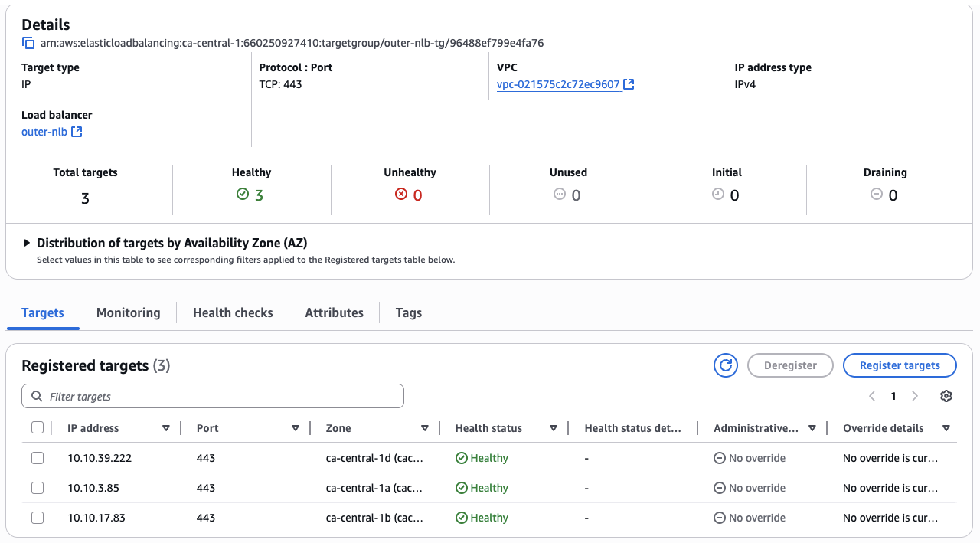Viewport: 980px width, 543px height.
Task: Sort targets by Zone column arrow
Action: tap(425, 428)
